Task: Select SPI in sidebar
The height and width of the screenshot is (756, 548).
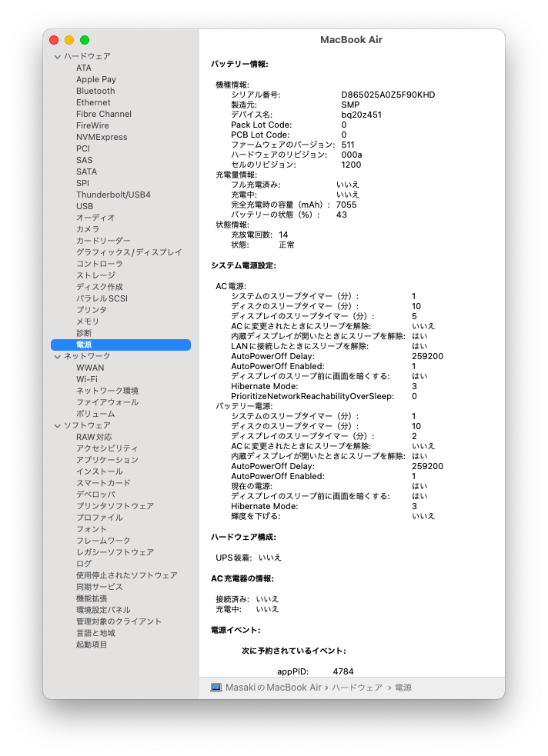Action: coord(82,184)
